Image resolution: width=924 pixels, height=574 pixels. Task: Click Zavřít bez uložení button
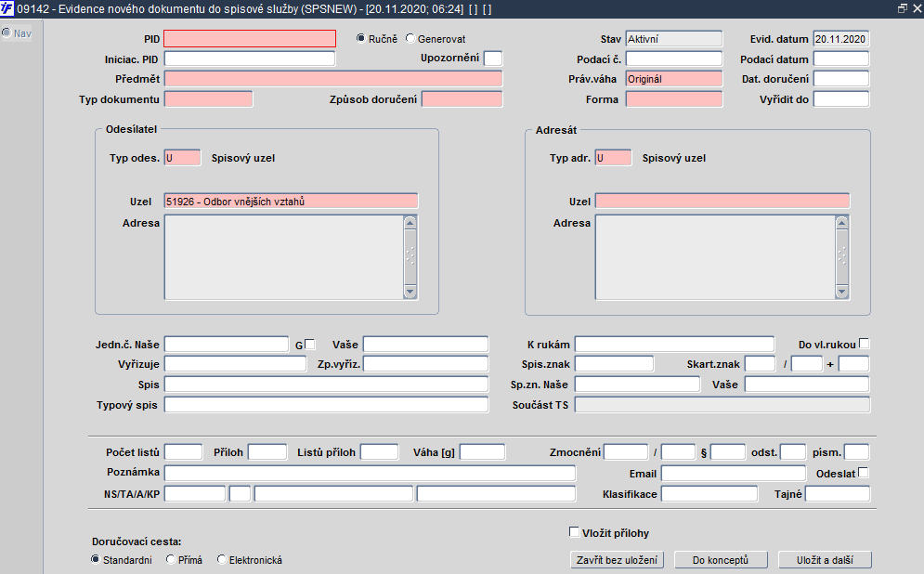[x=616, y=560]
